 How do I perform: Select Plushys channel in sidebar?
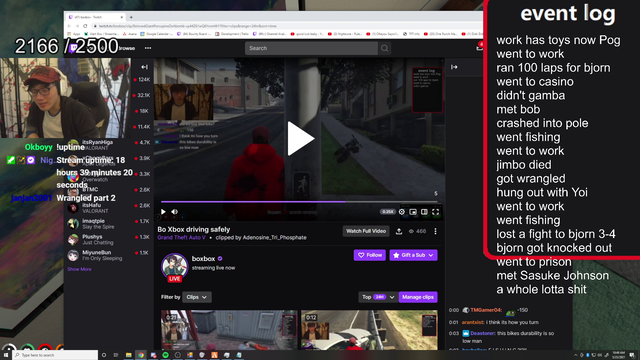pyautogui.click(x=109, y=239)
